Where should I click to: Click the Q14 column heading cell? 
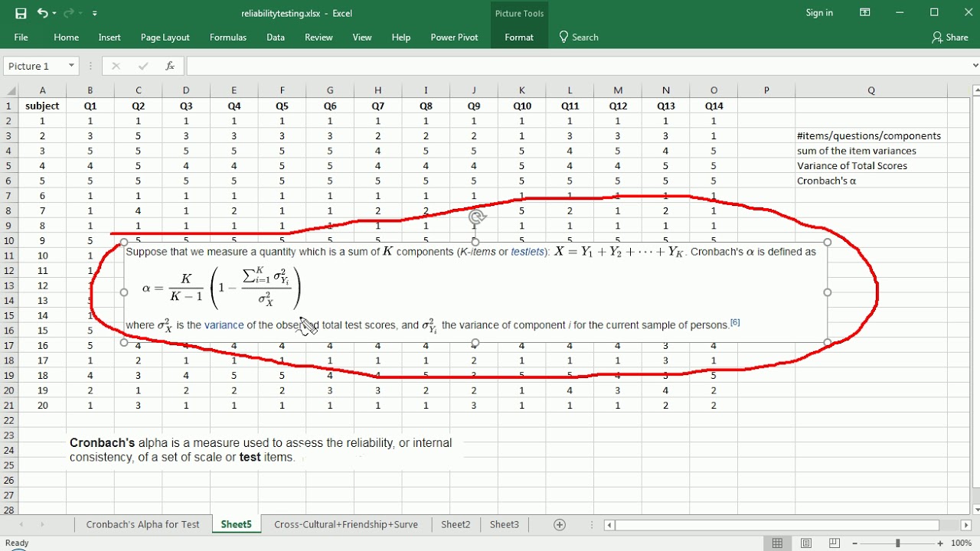pyautogui.click(x=714, y=106)
